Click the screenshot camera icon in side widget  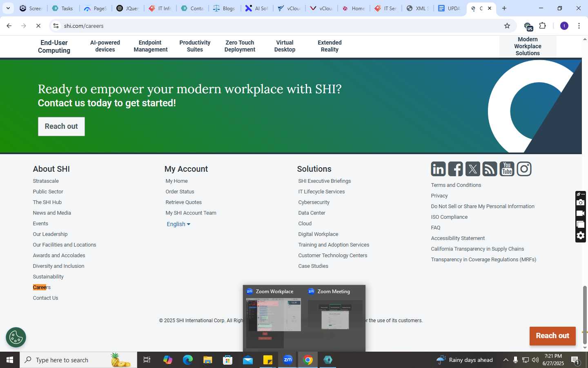[581, 202]
